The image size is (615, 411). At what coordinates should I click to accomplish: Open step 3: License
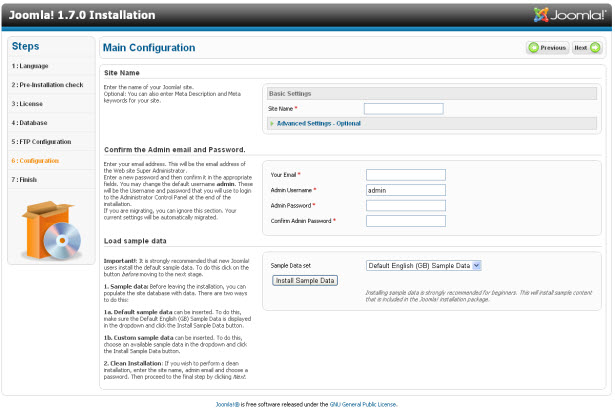pos(28,103)
